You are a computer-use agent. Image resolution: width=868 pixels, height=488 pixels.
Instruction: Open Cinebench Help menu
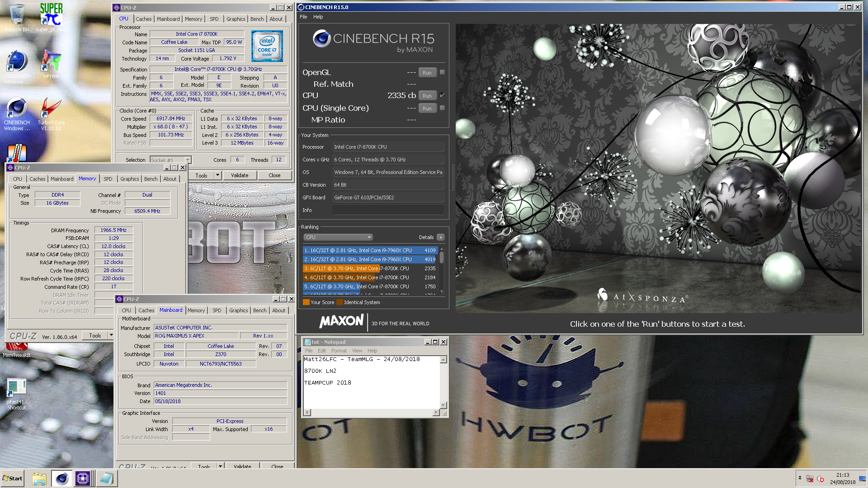(318, 17)
